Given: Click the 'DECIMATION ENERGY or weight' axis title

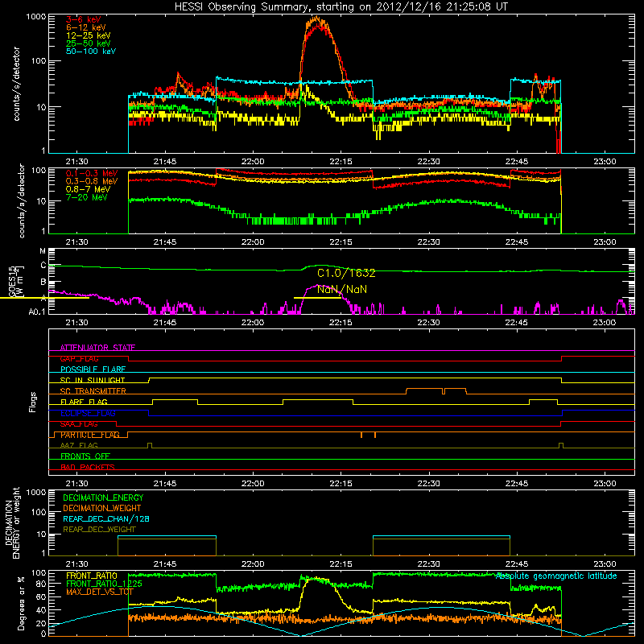Looking at the screenshot, I should (12, 523).
